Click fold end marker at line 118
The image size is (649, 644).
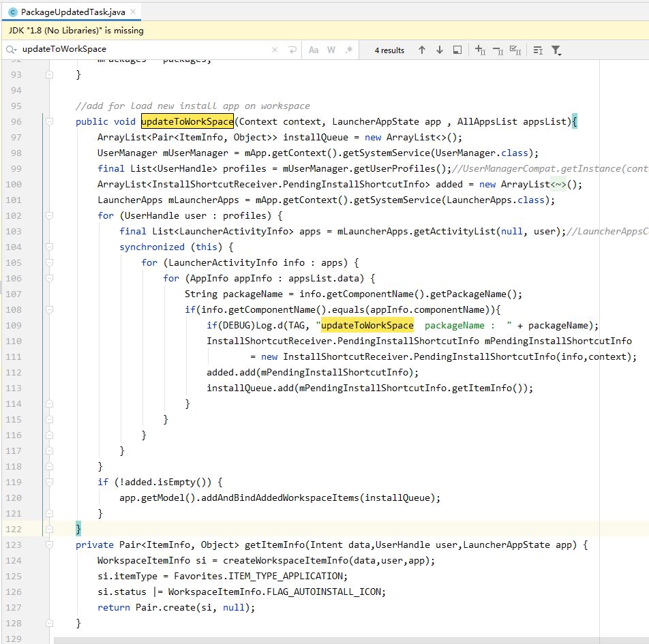click(49, 466)
